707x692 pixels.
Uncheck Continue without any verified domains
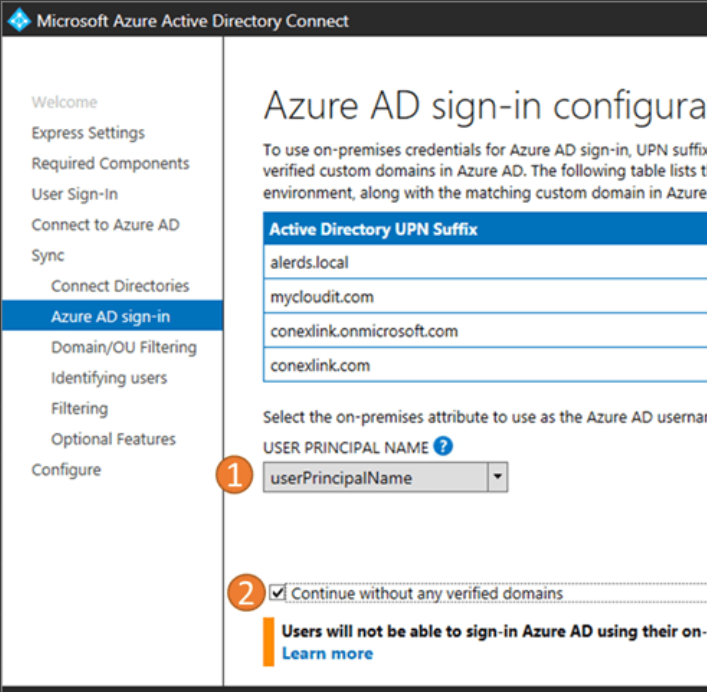277,592
